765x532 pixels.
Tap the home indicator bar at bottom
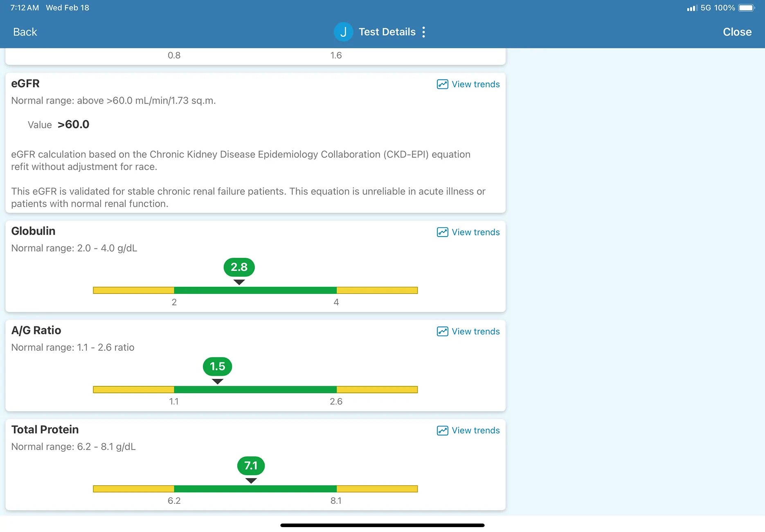(x=382, y=525)
